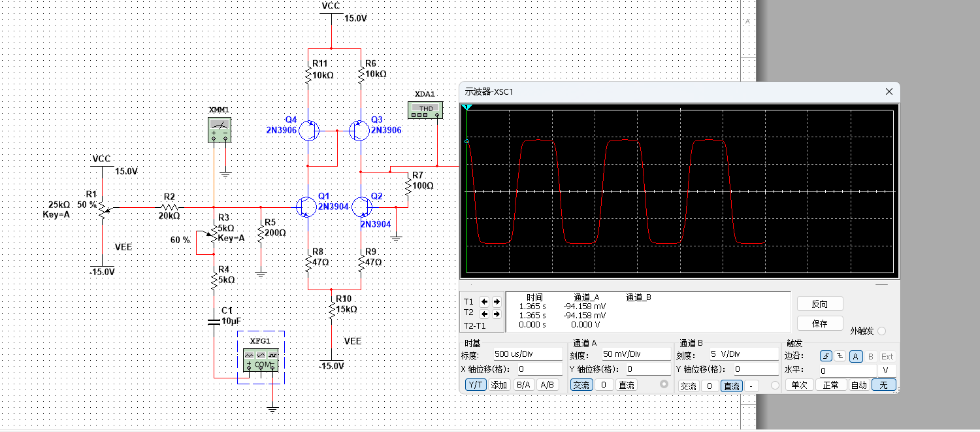This screenshot has width=980, height=432.
Task: Choose trigger source B
Action: tap(870, 356)
